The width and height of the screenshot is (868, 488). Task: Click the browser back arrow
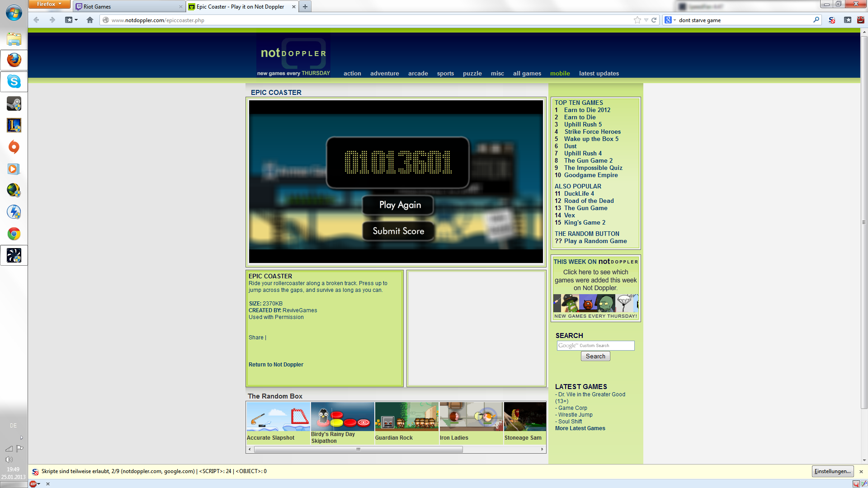(37, 20)
